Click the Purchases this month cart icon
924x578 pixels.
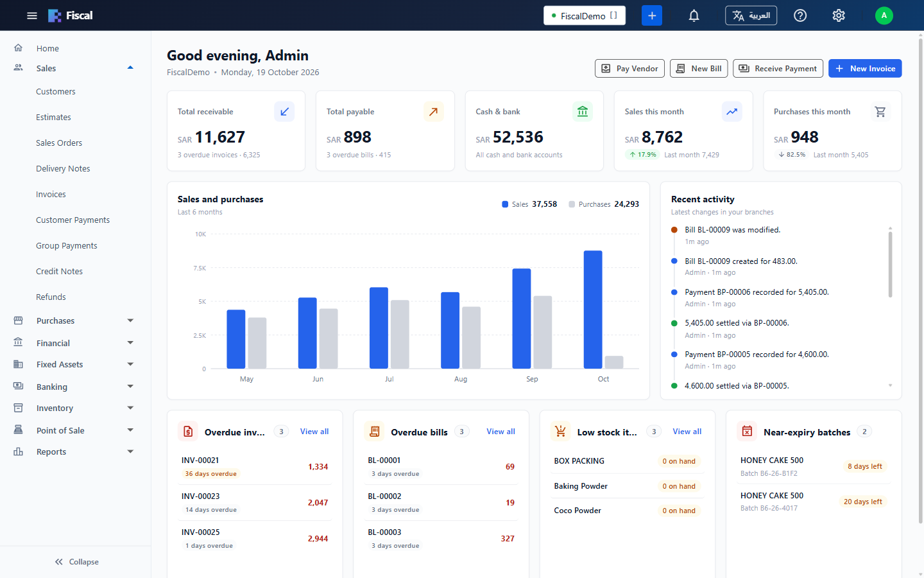[880, 112]
